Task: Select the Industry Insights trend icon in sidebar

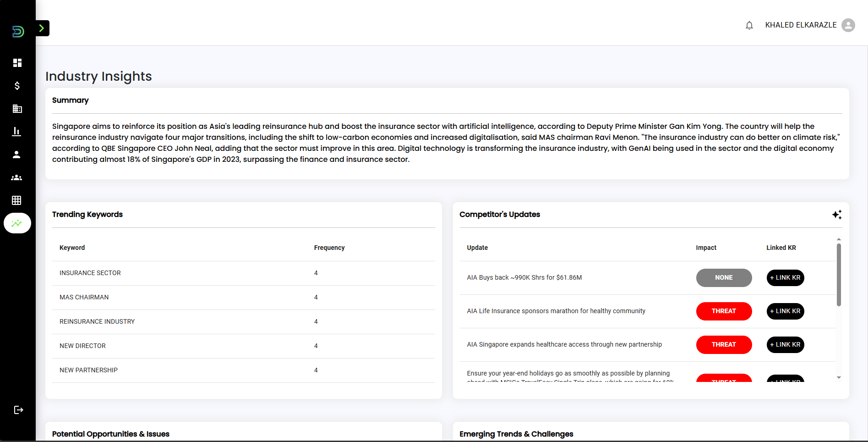Action: pyautogui.click(x=17, y=223)
